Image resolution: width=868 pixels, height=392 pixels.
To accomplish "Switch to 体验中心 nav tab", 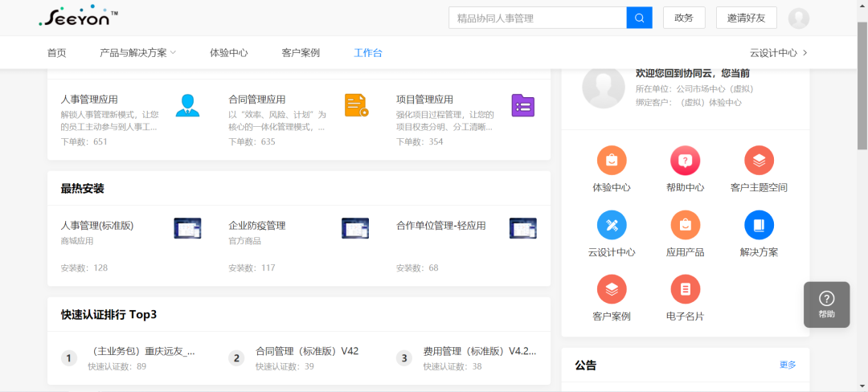I will 228,53.
